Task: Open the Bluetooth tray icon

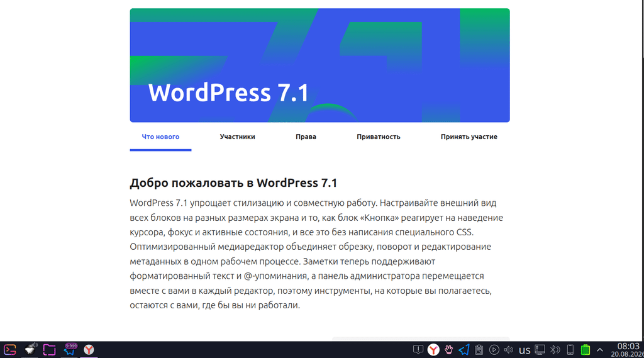Action: point(555,350)
